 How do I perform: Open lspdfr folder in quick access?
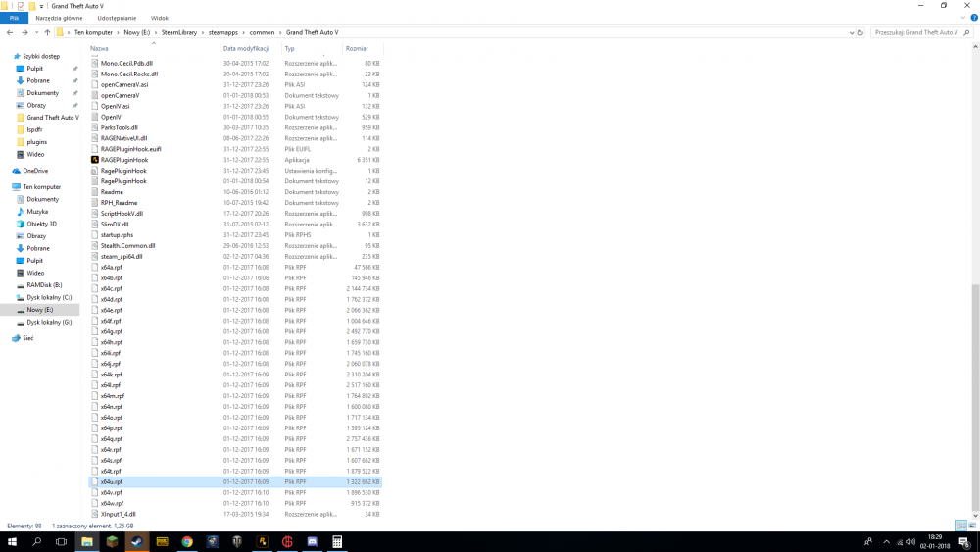point(34,129)
